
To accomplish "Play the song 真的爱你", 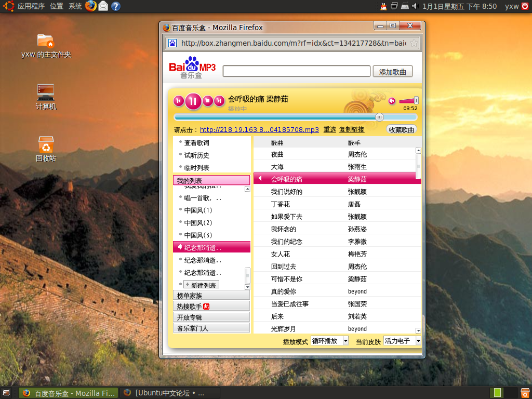I will 337,291.
